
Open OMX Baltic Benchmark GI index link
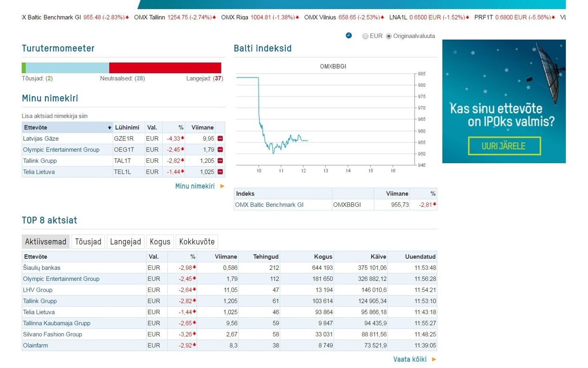pos(269,205)
